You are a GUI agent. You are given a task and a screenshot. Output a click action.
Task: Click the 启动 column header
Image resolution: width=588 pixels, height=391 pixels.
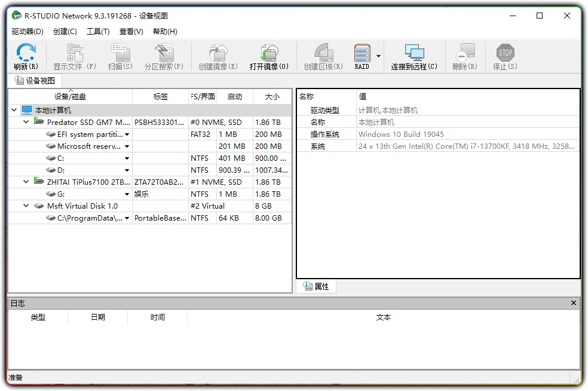pos(235,97)
